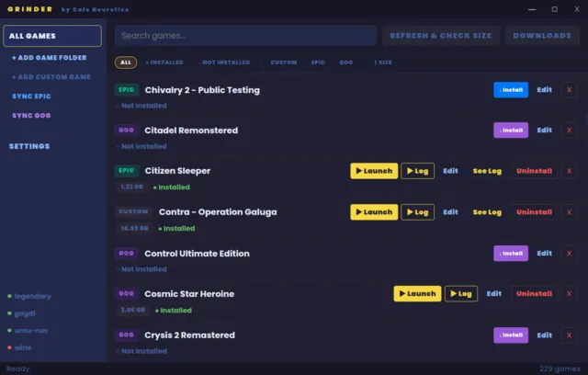Click the wine status entry
588x375 pixels.
[19, 348]
